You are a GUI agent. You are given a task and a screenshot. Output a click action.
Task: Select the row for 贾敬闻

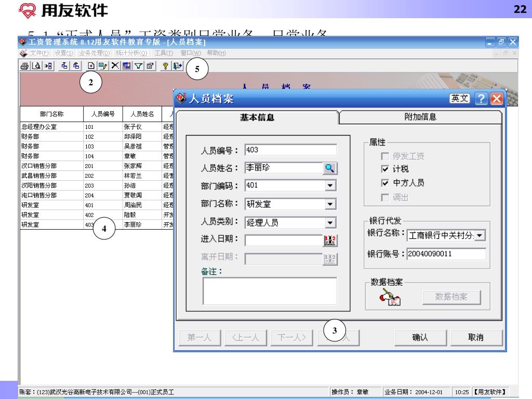[x=97, y=195]
